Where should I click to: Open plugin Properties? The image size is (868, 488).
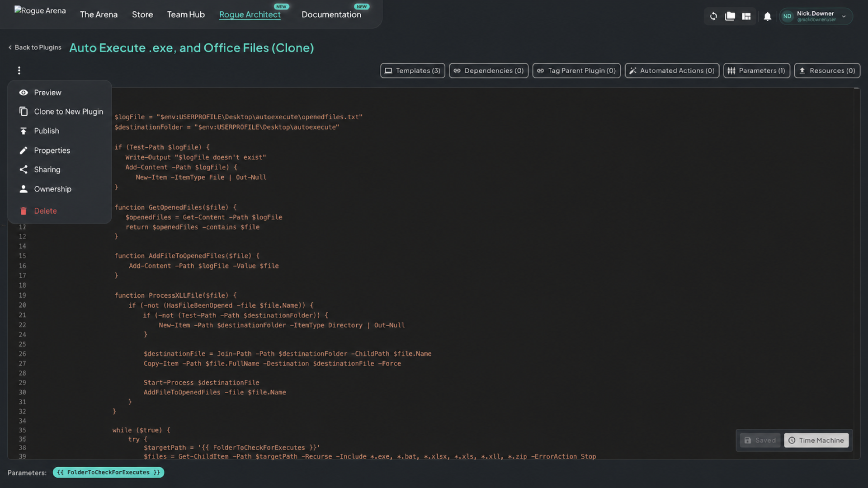tap(60, 150)
